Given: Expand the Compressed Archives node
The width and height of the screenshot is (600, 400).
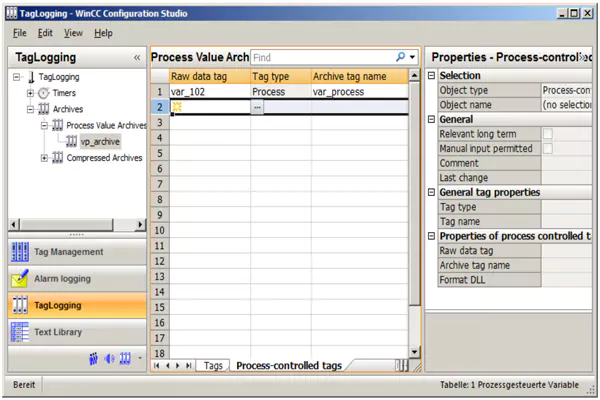Looking at the screenshot, I should pos(44,158).
